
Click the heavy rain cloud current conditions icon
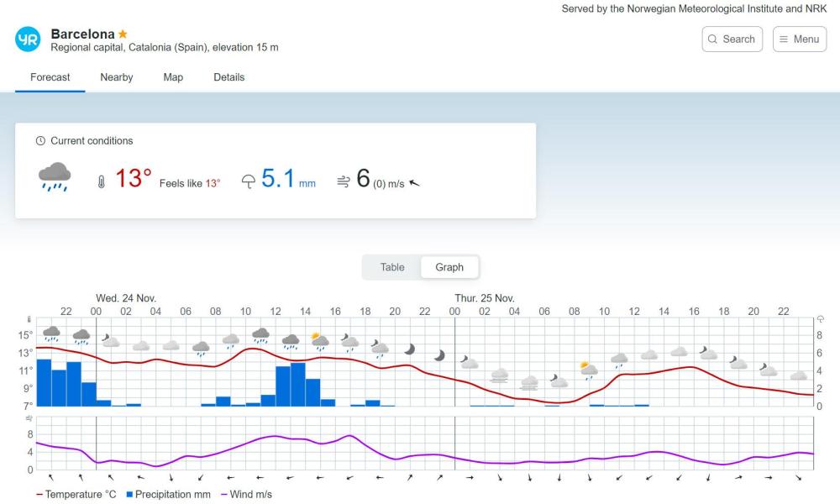pos(55,178)
